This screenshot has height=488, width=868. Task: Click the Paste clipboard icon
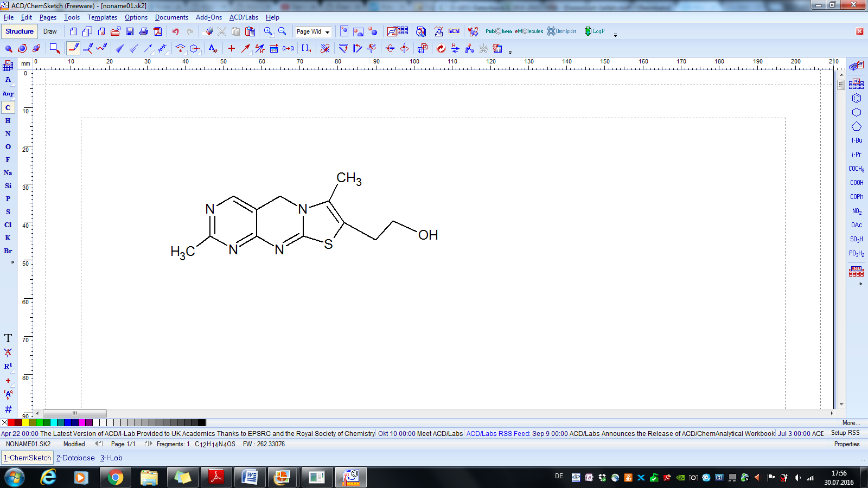(250, 31)
